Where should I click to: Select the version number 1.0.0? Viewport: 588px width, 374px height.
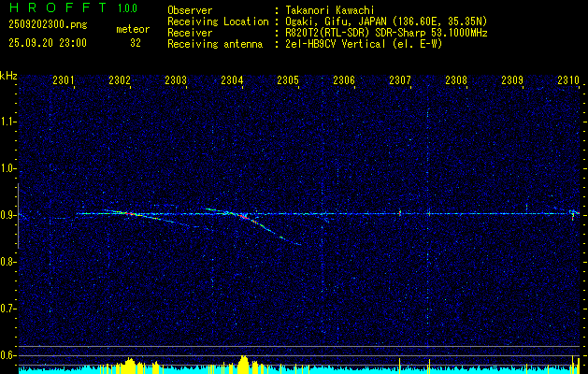click(127, 8)
